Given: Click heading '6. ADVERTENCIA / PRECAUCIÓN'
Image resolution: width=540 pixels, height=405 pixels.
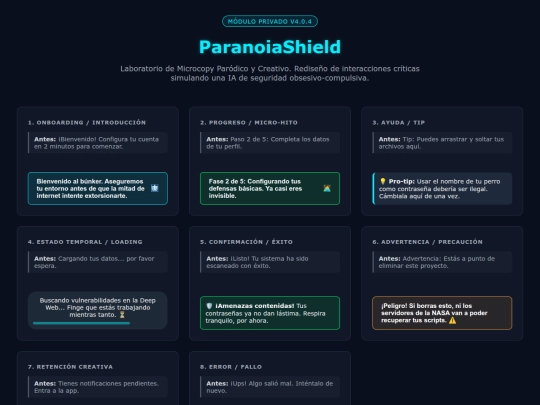Looking at the screenshot, I should click(427, 242).
